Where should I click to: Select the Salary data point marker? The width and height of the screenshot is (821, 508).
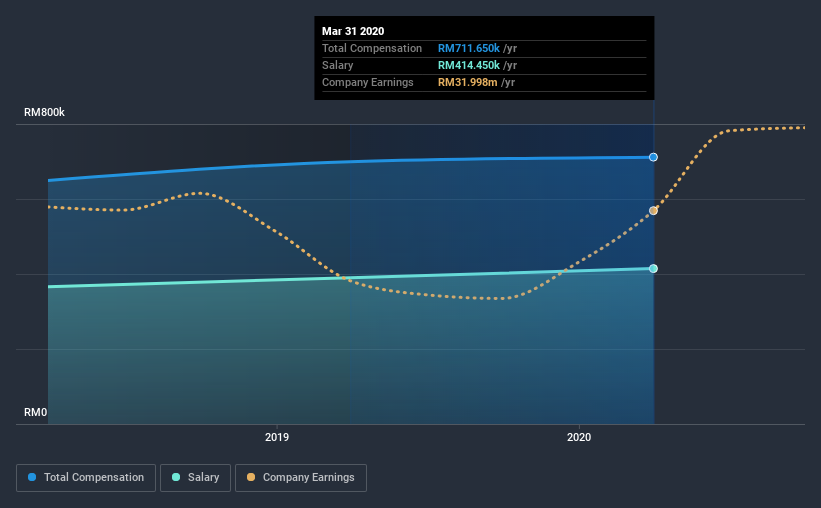pyautogui.click(x=653, y=269)
